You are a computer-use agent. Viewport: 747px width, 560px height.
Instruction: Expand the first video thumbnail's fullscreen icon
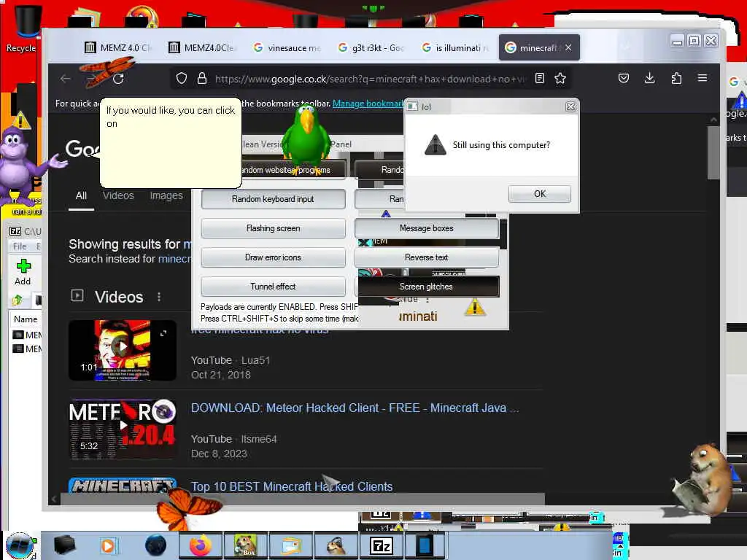(x=163, y=333)
